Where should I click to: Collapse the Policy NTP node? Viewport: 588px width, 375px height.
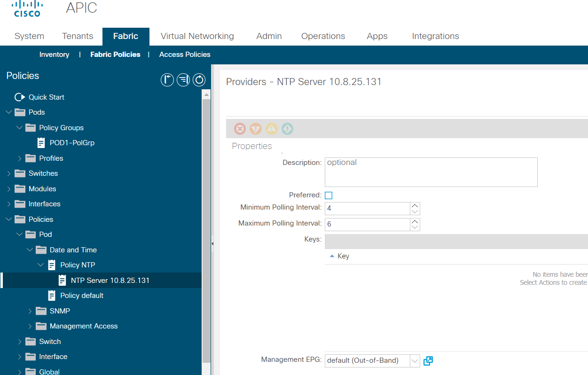click(x=40, y=265)
